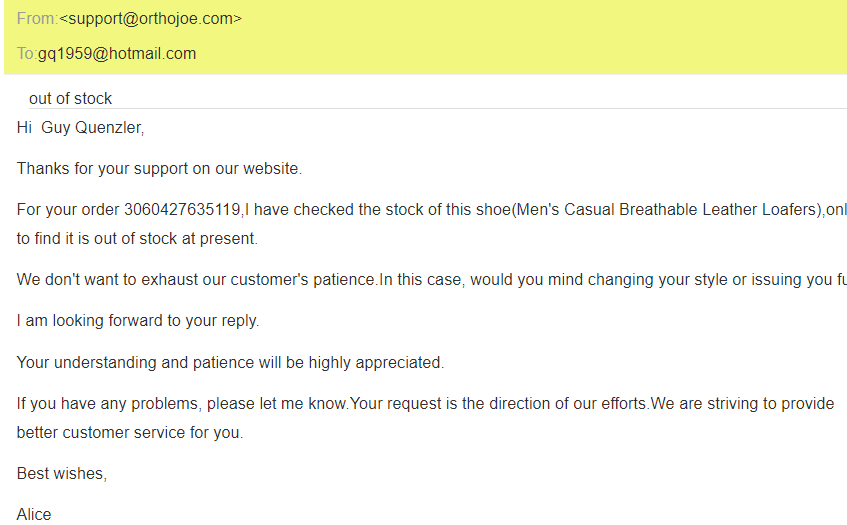Click the greeting "Hi Guy Quenzler,"
This screenshot has height=525, width=847.
pyautogui.click(x=80, y=128)
